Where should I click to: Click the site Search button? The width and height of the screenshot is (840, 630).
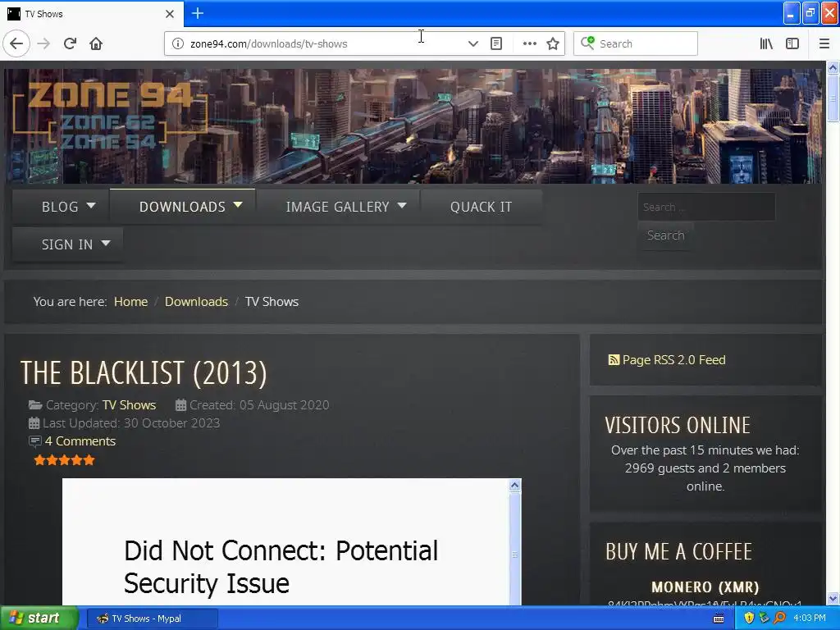pyautogui.click(x=665, y=235)
